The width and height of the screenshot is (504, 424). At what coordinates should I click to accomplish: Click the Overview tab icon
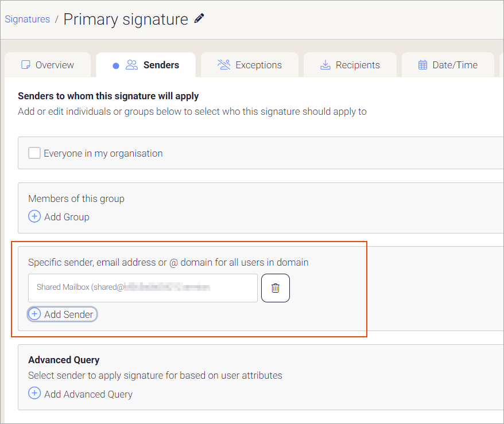(x=25, y=65)
